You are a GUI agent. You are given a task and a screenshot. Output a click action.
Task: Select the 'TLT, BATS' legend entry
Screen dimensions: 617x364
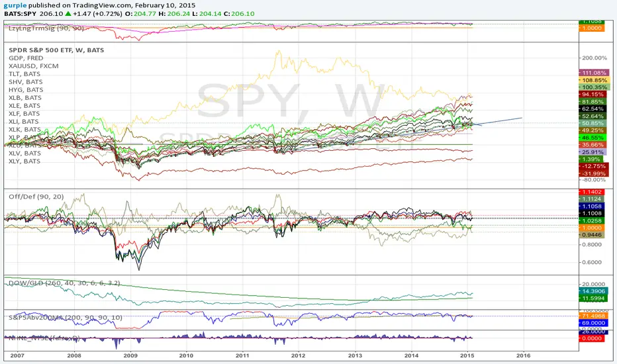pos(24,74)
